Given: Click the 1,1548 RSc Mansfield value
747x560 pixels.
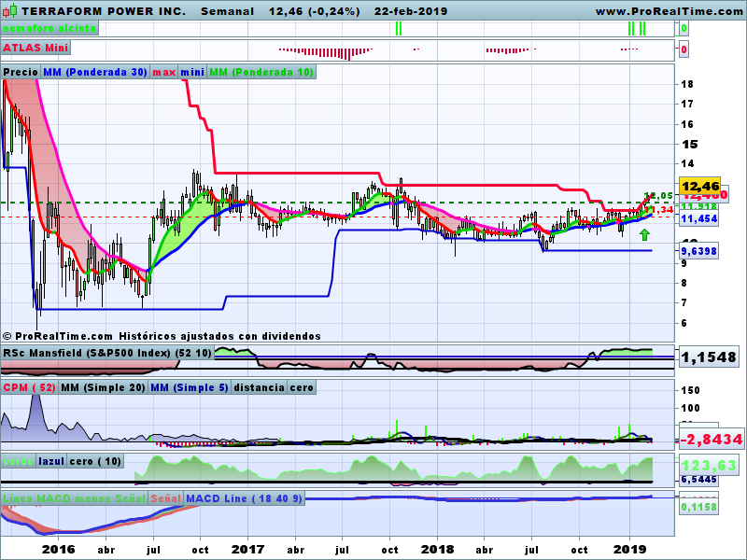Looking at the screenshot, I should pos(709,357).
